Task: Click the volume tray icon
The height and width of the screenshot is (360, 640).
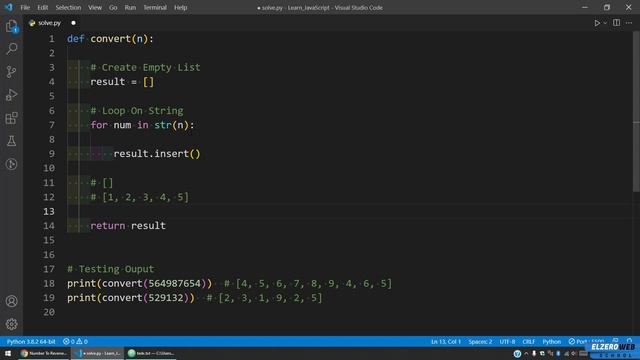Action: (574, 353)
